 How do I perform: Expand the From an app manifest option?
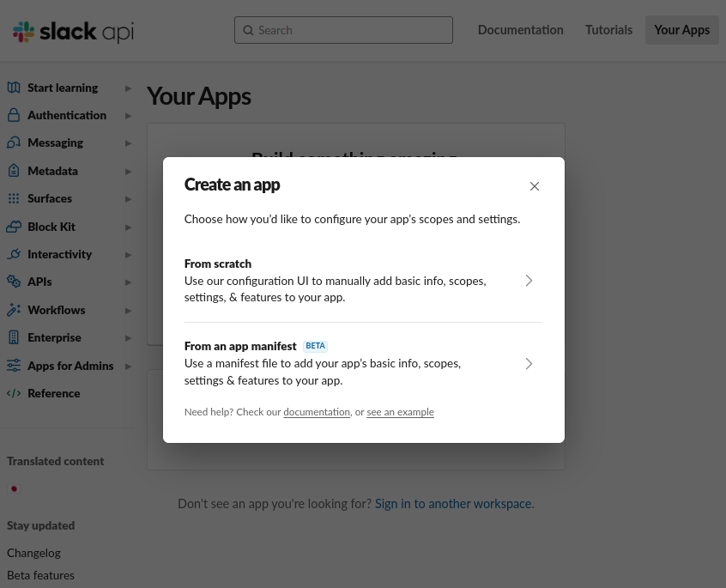coord(529,363)
